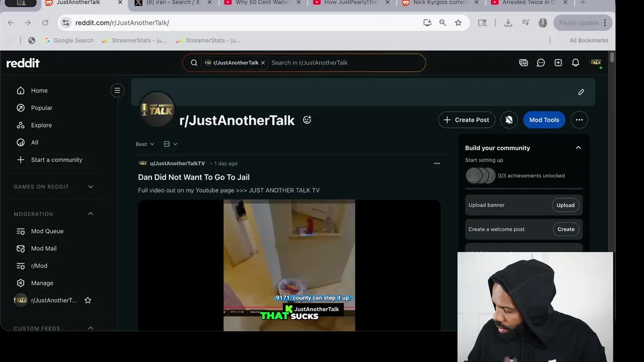Click the browser back arrow
The height and width of the screenshot is (362, 644).
[11, 23]
